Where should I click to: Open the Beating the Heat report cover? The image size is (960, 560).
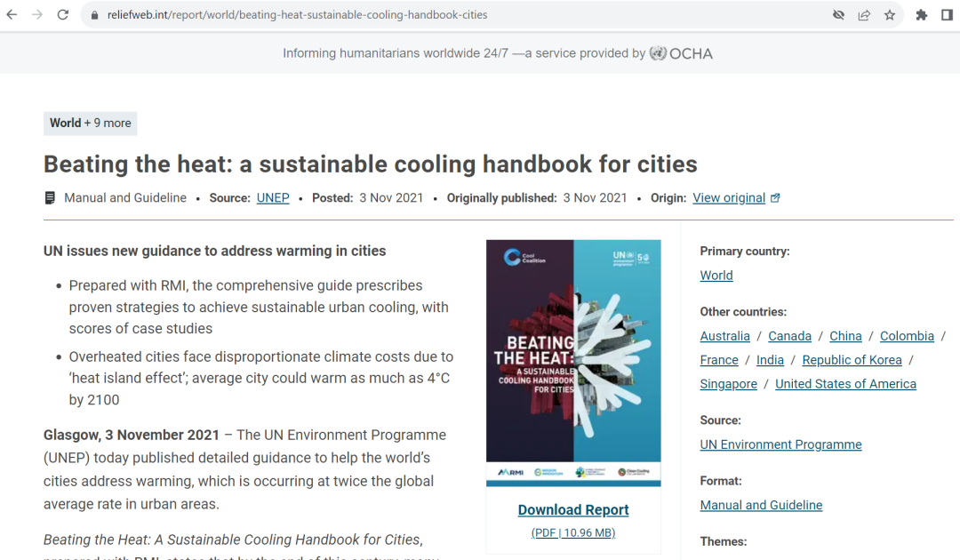coord(573,363)
